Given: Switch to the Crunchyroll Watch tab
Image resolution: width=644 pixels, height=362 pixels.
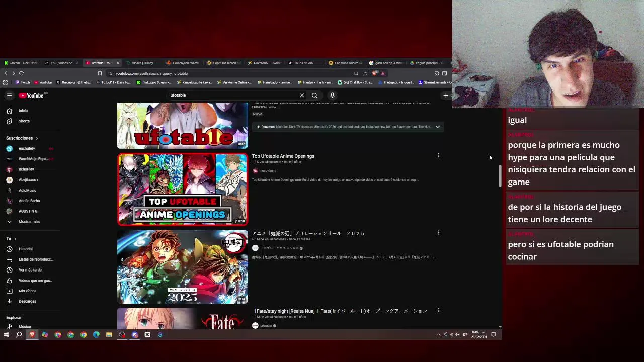Looking at the screenshot, I should 183,63.
